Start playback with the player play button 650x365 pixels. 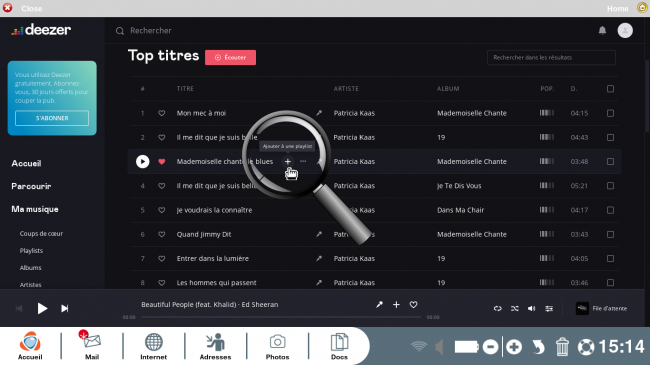(42, 308)
